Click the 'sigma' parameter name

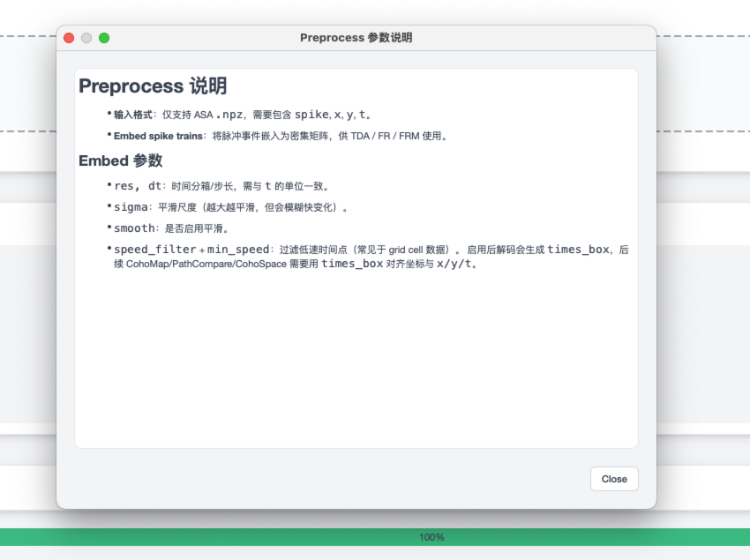(131, 207)
